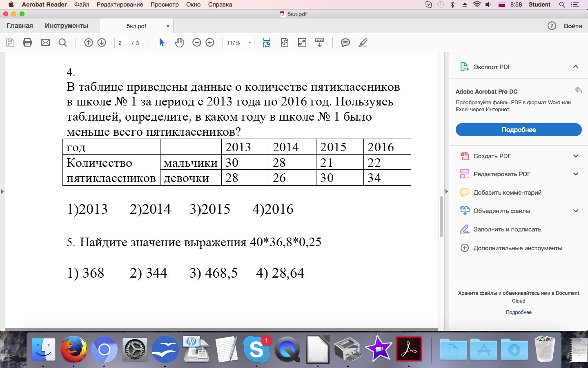Select the highlighter pen tool
This screenshot has height=368, width=588.
363,43
